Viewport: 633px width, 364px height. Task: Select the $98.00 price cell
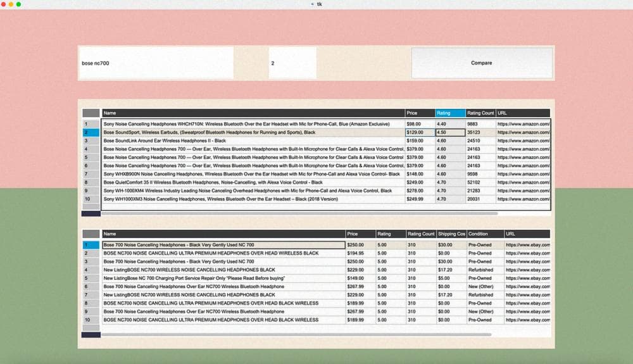click(420, 124)
